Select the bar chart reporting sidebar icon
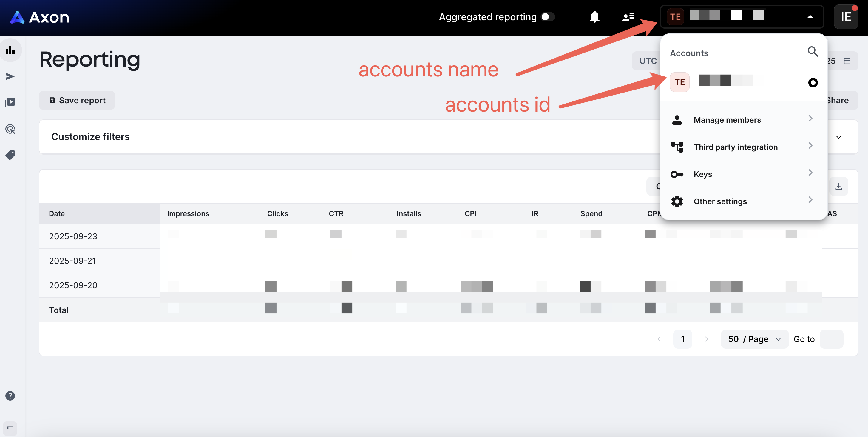Screen dimensions: 868x437 coord(10,50)
